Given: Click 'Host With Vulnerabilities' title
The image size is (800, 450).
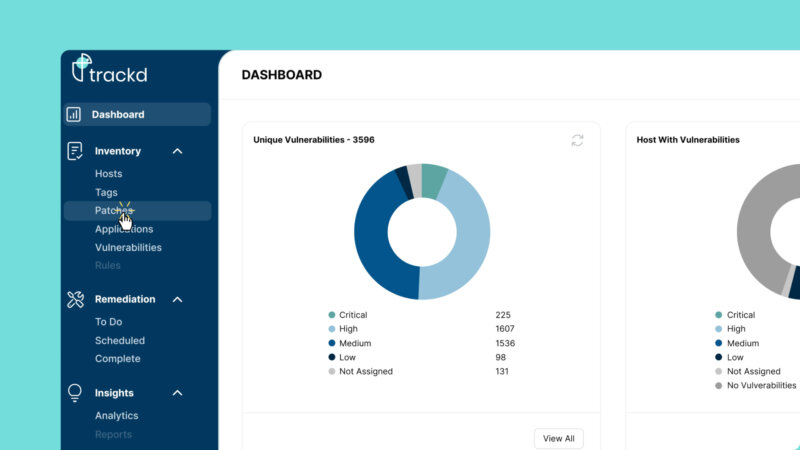Looking at the screenshot, I should [x=688, y=140].
